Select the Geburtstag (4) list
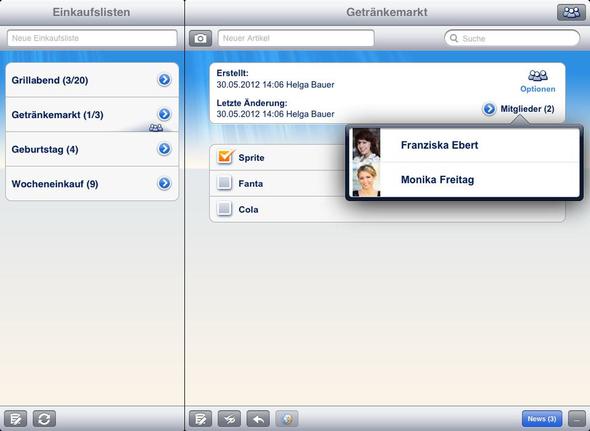Viewport: 590px width, 431px height. click(92, 149)
